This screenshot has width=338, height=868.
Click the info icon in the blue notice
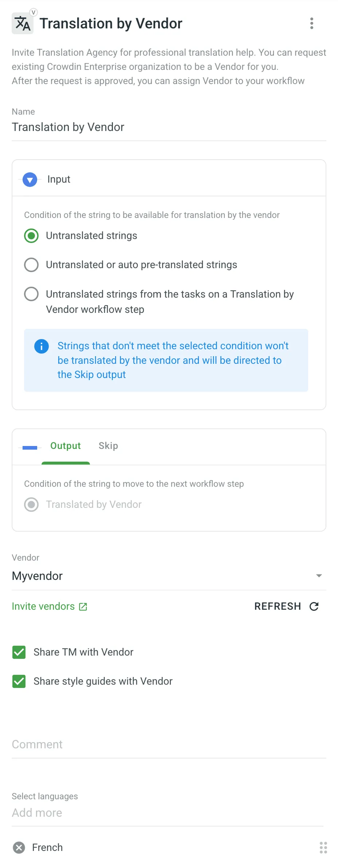(41, 346)
